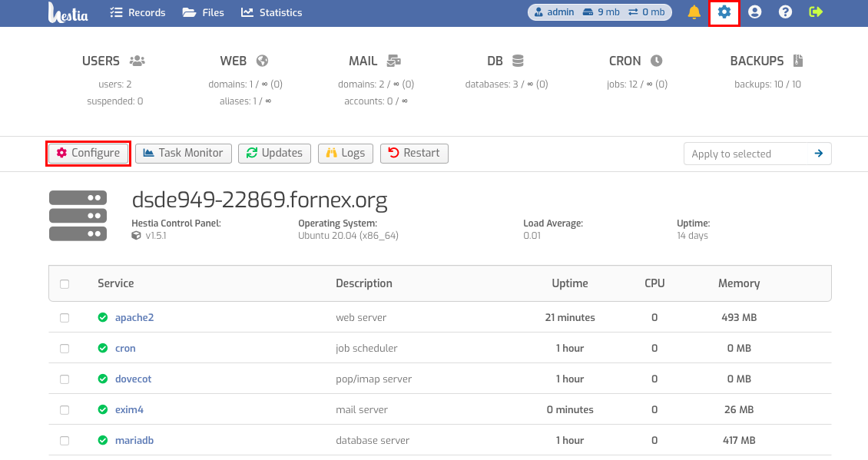Open server settings gear icon

[x=724, y=12]
